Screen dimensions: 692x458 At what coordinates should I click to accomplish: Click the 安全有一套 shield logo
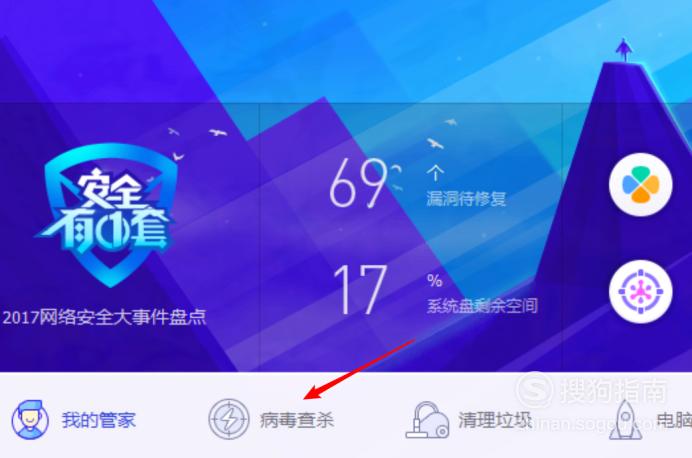point(106,215)
